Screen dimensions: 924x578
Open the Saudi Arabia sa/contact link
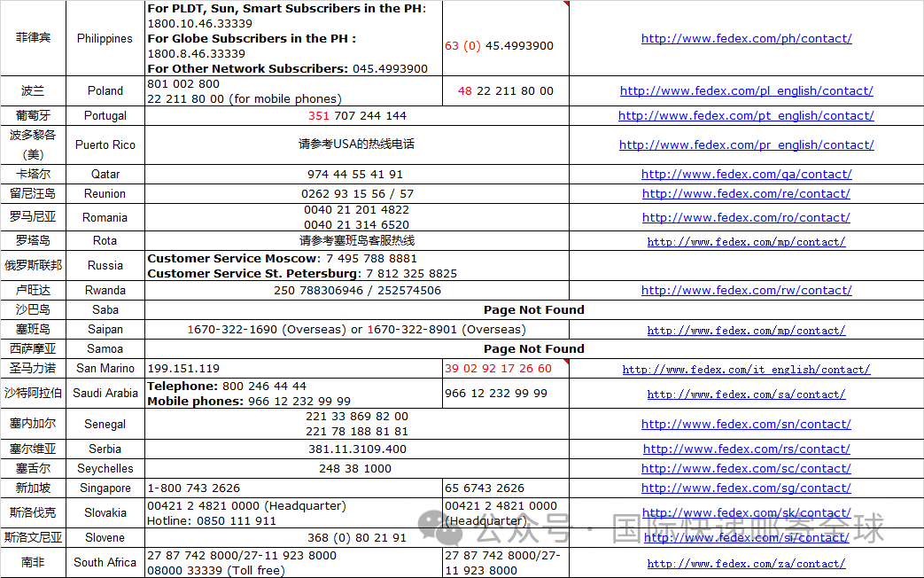pyautogui.click(x=746, y=394)
